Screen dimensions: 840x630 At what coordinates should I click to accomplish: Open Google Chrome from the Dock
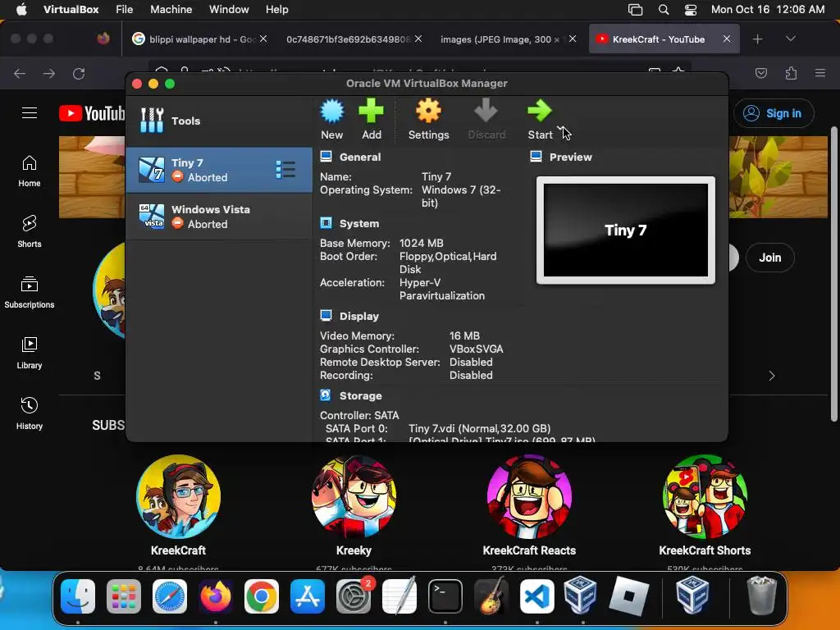pos(262,596)
